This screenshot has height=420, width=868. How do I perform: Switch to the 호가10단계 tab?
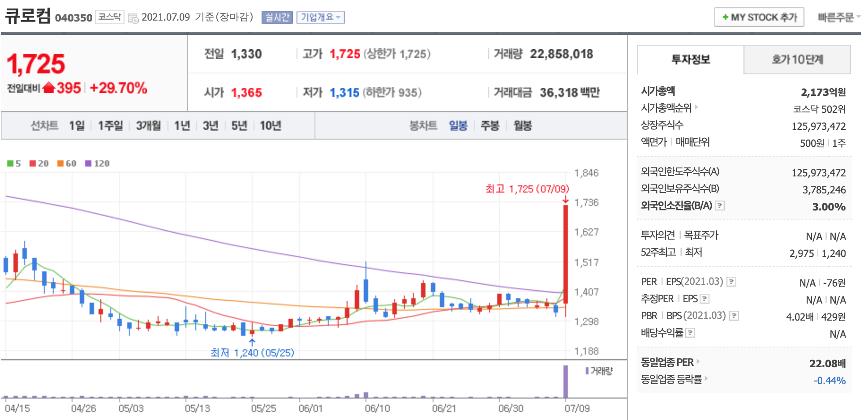point(797,60)
